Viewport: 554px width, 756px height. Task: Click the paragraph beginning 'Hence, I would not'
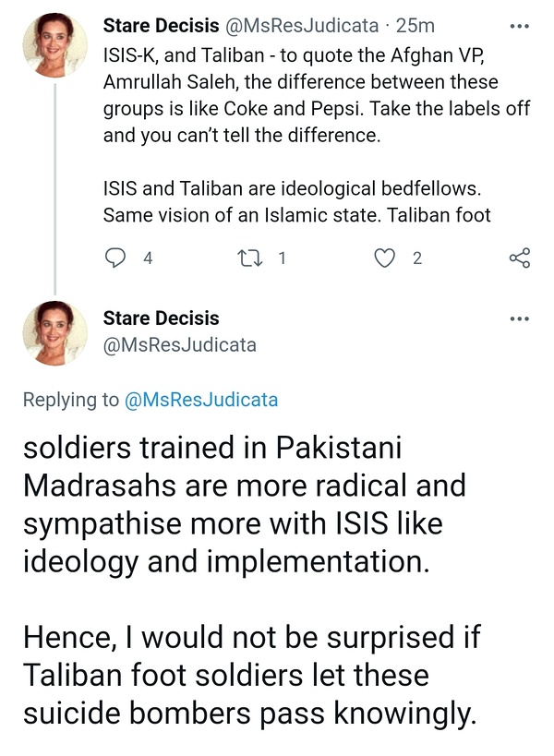[x=249, y=675]
